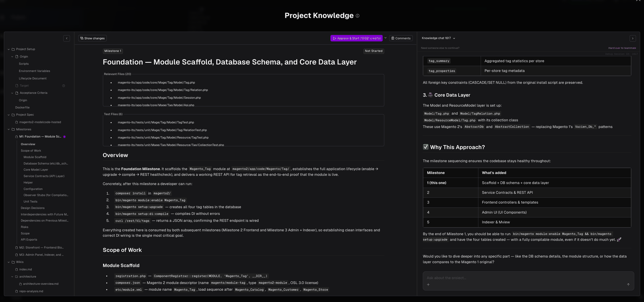Click the Approve & Start button
644x302 pixels.
[357, 39]
